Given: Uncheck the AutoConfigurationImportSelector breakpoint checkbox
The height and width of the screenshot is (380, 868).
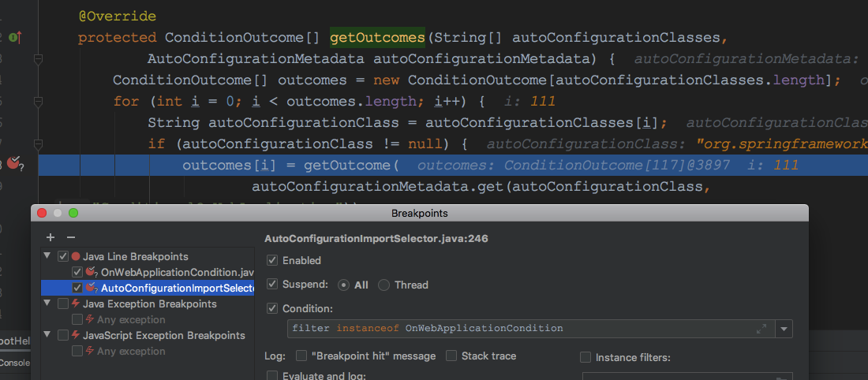Looking at the screenshot, I should 77,288.
